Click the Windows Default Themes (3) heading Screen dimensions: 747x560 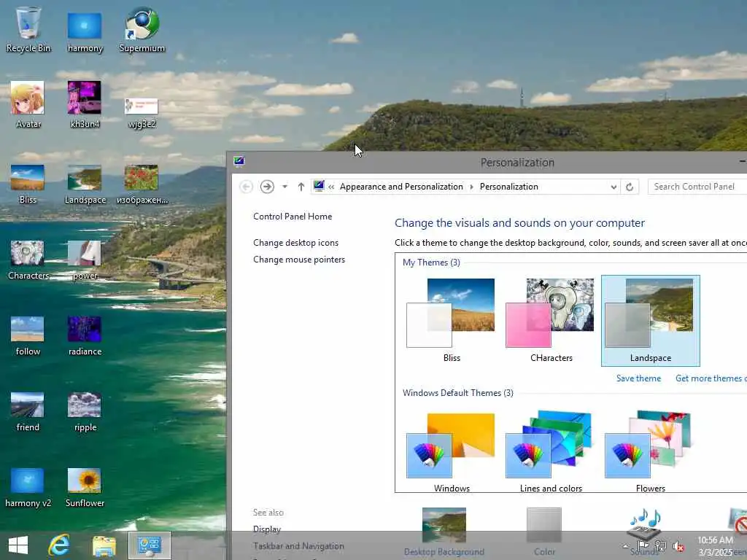click(458, 393)
